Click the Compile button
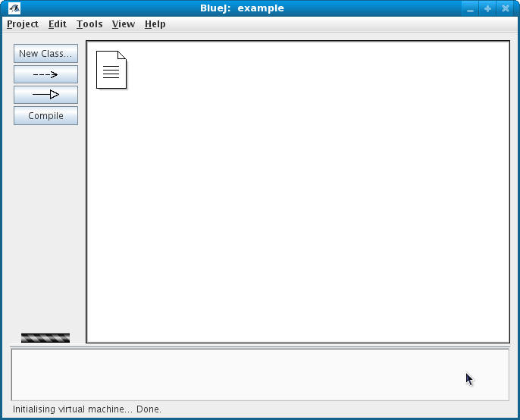The image size is (520, 420). pyautogui.click(x=45, y=116)
